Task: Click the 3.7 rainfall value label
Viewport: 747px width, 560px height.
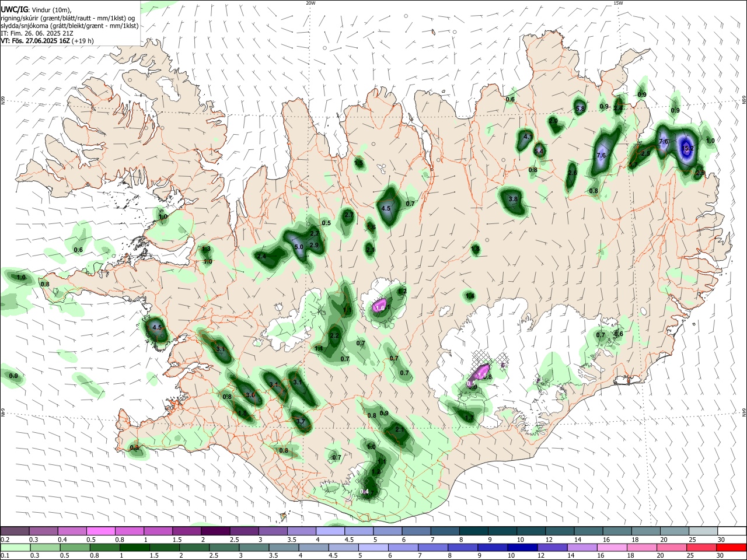Action: [301, 421]
